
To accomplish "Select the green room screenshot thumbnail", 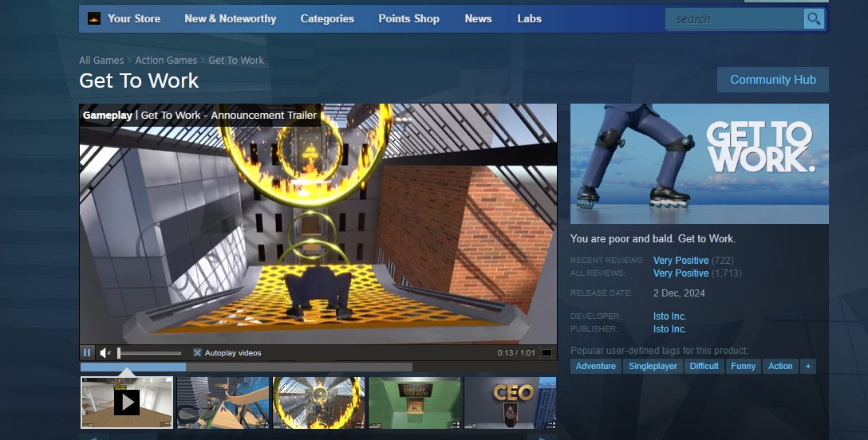I will pos(415,403).
